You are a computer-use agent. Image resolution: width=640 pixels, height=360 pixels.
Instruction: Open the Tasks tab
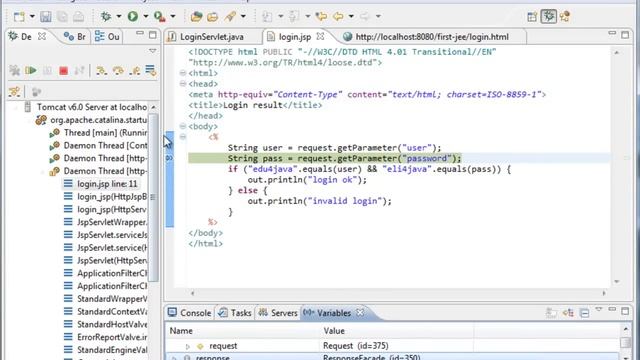pos(235,313)
